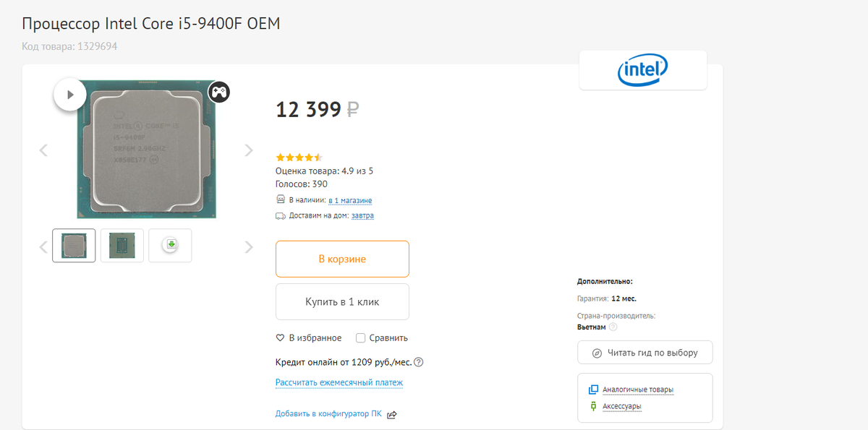
Task: Toggle the Сравнить checkbox
Action: point(360,337)
